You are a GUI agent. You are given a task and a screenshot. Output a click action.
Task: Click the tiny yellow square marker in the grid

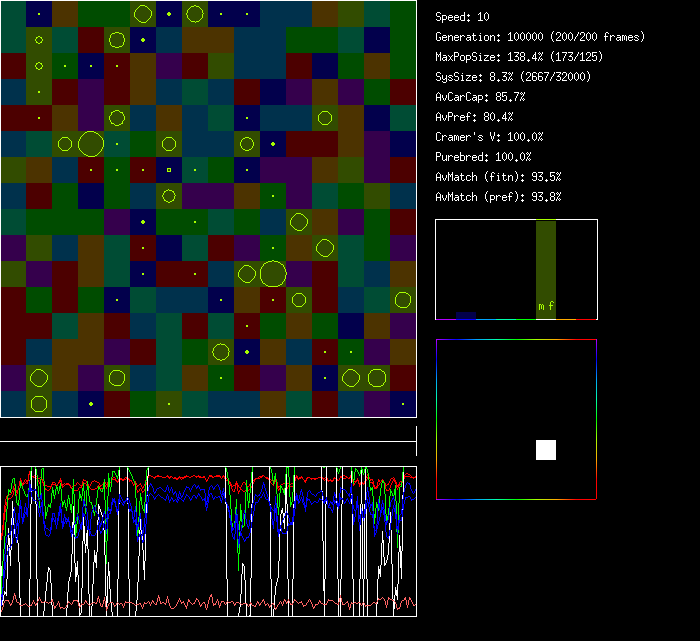point(169,169)
